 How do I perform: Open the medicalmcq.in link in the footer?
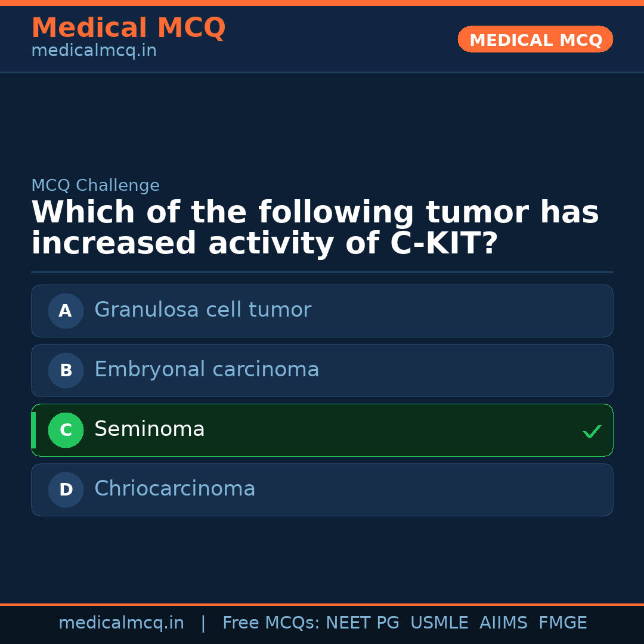click(121, 623)
